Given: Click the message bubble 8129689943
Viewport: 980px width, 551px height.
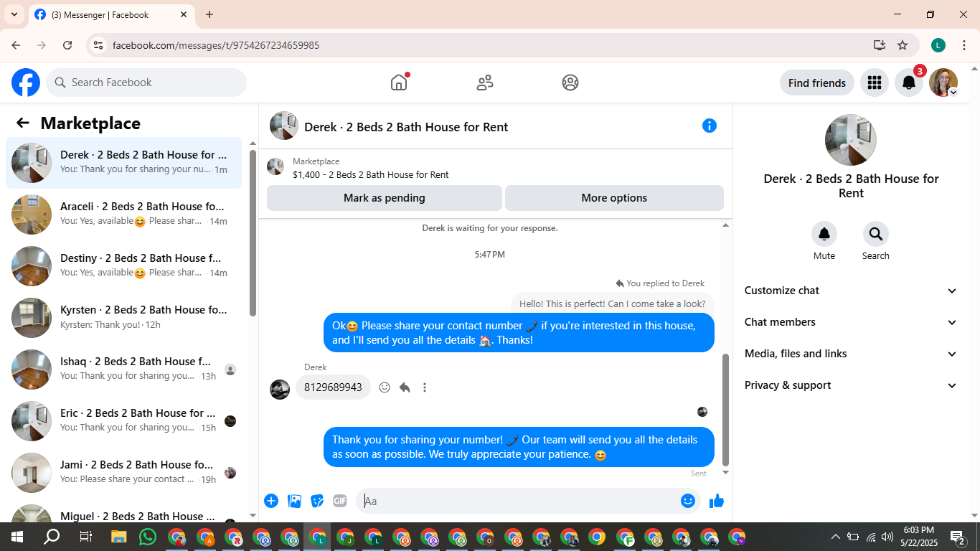Looking at the screenshot, I should (x=333, y=387).
